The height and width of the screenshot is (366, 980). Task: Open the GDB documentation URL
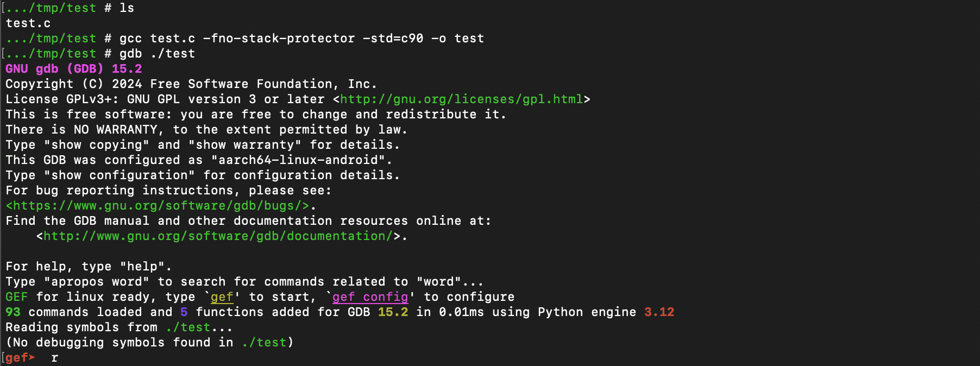point(218,236)
